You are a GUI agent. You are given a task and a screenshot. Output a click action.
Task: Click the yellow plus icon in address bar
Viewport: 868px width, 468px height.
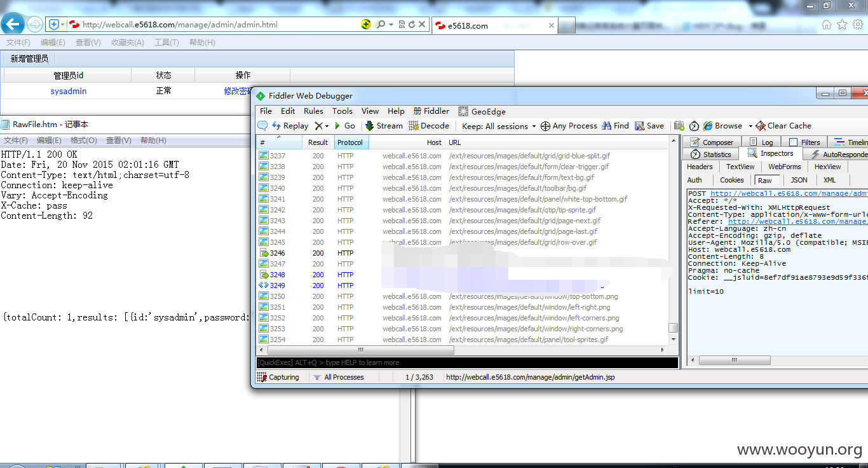366,24
